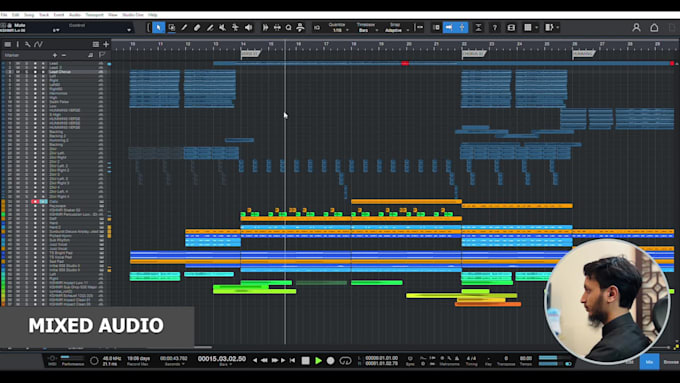The image size is (680, 383).
Task: Open the Audio menu
Action: coord(75,15)
